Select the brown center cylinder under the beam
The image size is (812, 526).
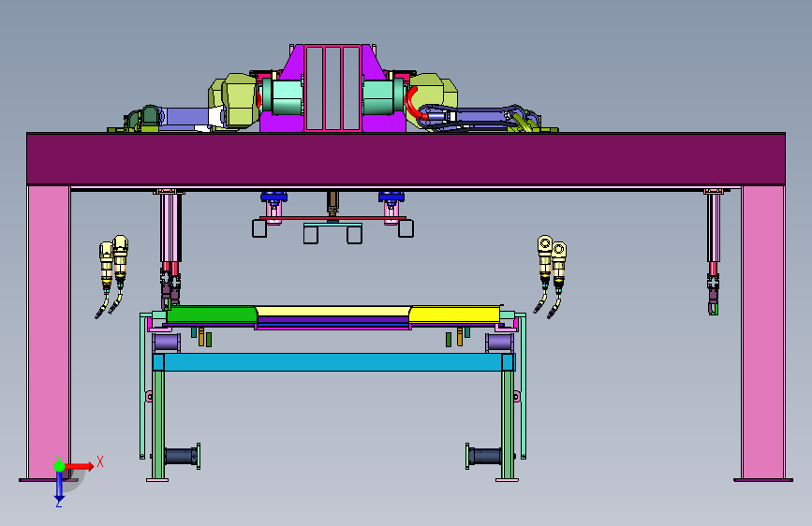click(333, 203)
